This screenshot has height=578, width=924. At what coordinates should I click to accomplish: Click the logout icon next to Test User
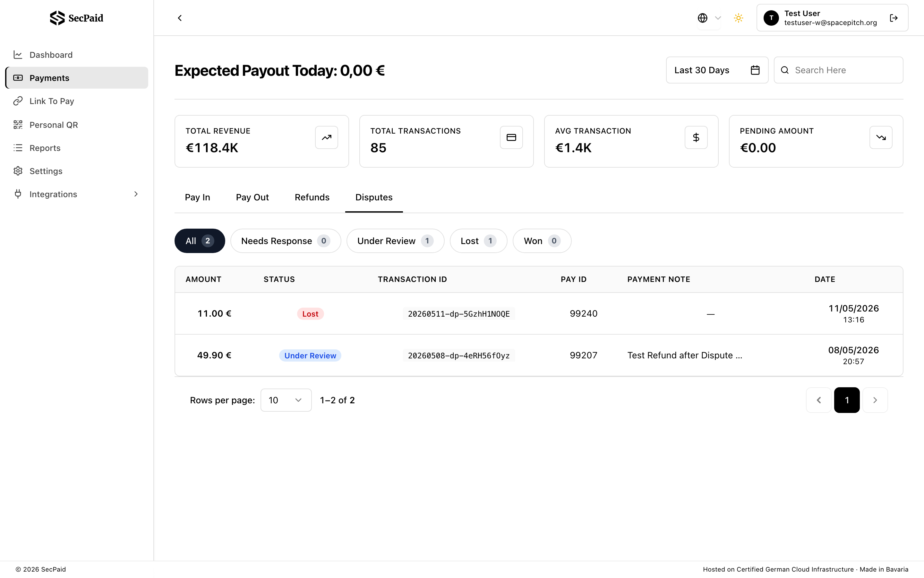pyautogui.click(x=894, y=18)
